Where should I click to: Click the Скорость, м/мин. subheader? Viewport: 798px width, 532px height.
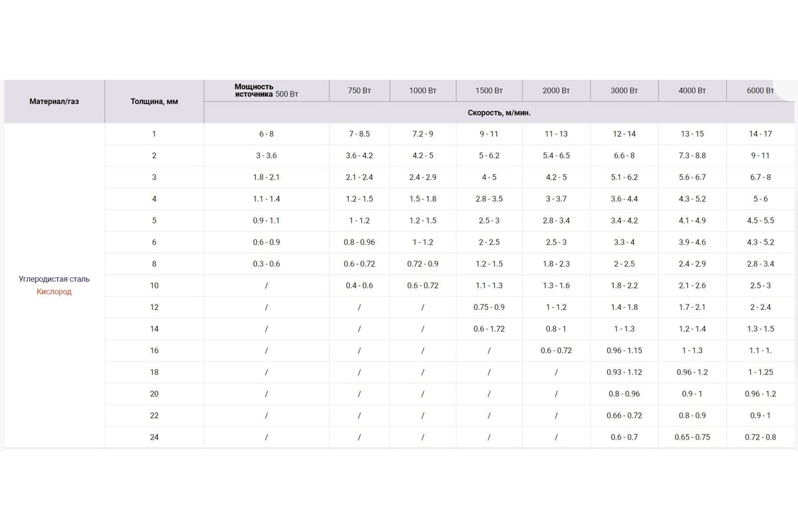point(499,112)
